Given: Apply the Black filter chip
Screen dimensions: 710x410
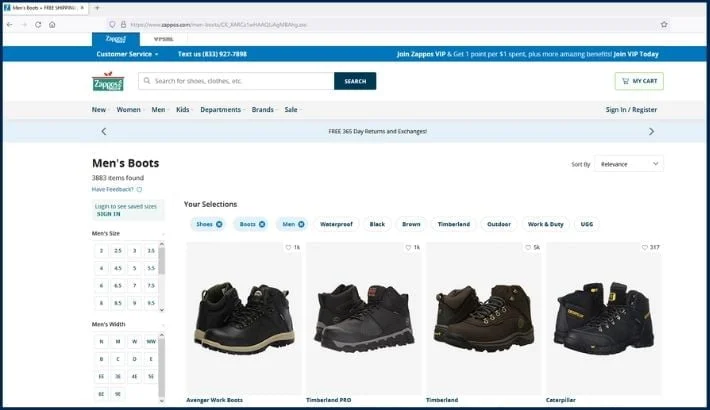Looking at the screenshot, I should tap(377, 224).
